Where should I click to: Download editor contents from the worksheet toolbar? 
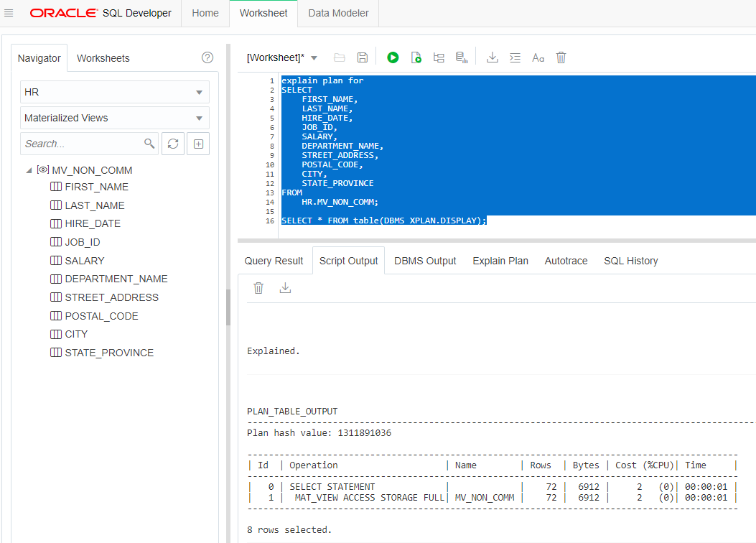493,58
